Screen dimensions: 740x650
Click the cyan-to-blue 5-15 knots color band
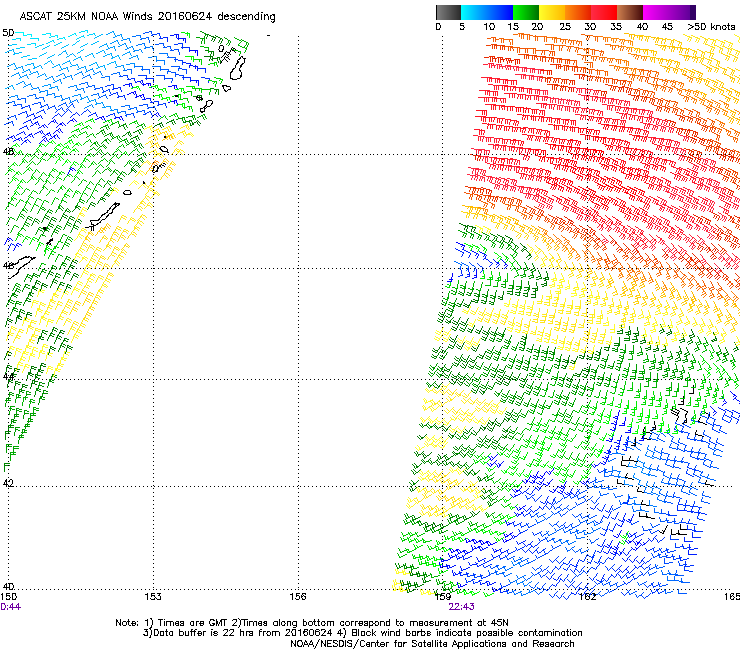(487, 12)
